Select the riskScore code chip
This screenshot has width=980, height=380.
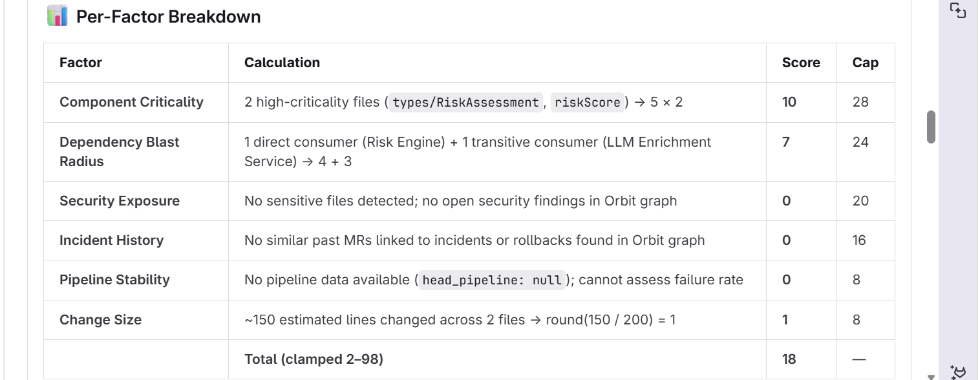[588, 102]
